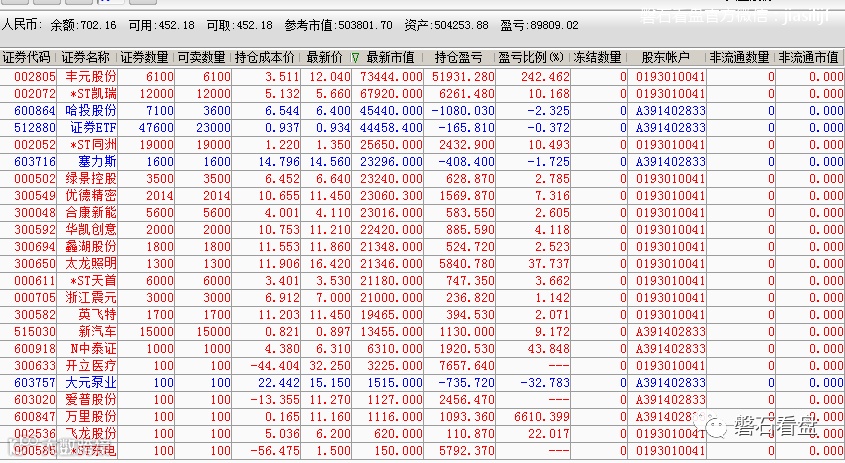Click the 冻结数量 column header
The image size is (845, 463).
coord(597,57)
